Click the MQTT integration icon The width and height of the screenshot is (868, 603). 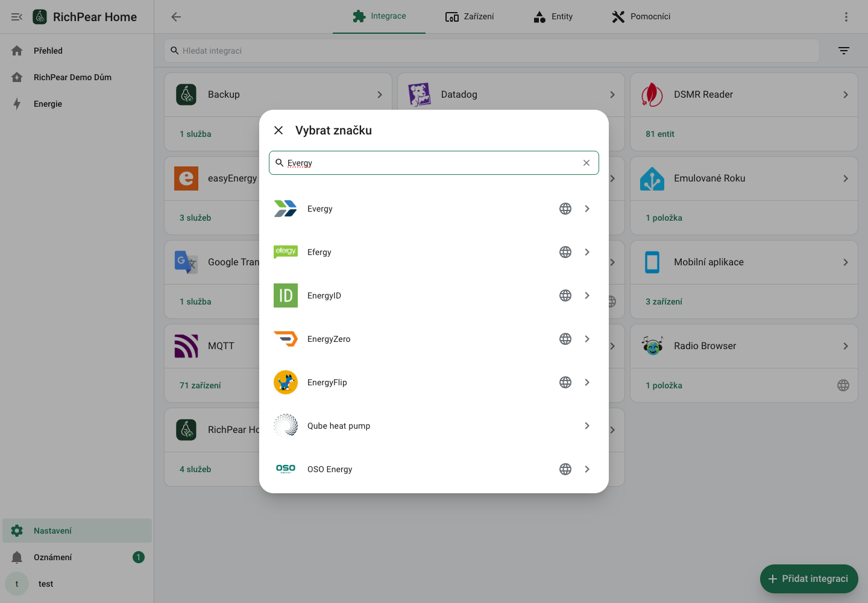tap(186, 346)
